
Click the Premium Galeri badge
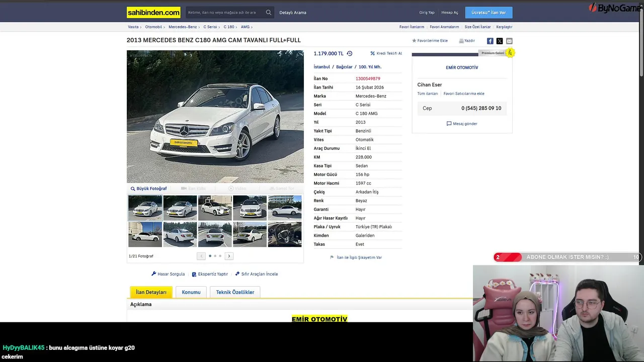pyautogui.click(x=493, y=53)
